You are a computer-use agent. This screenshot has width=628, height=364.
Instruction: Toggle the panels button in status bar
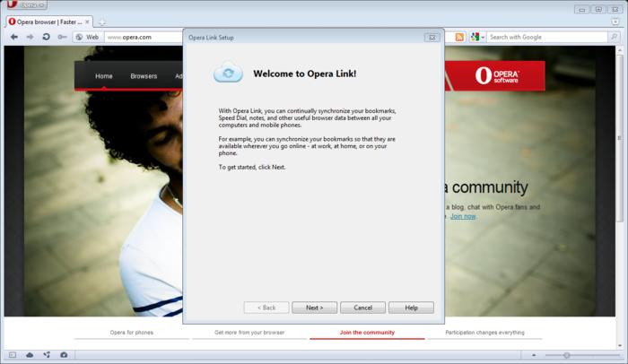click(x=13, y=355)
